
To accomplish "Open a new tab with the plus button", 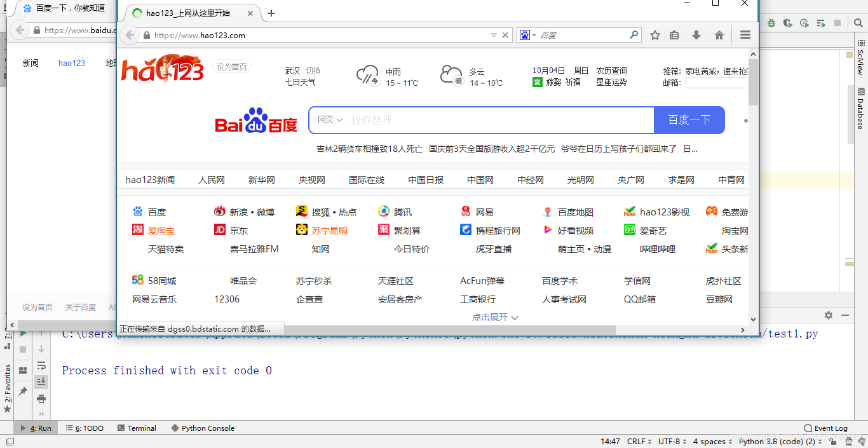I will 271,13.
